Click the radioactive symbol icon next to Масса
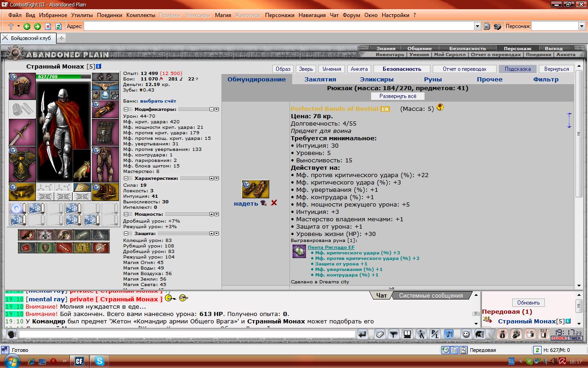 (x=440, y=108)
